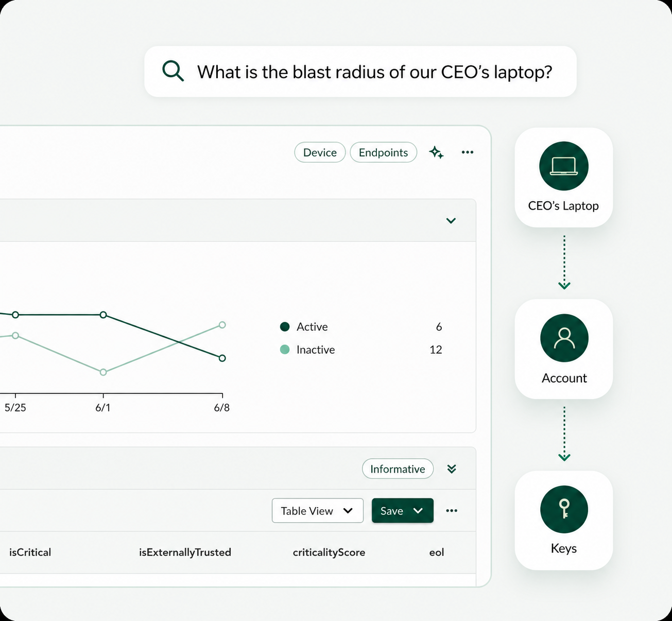Image resolution: width=672 pixels, height=621 pixels.
Task: Sort by the isExternallyTrusted column header
Action: click(185, 553)
